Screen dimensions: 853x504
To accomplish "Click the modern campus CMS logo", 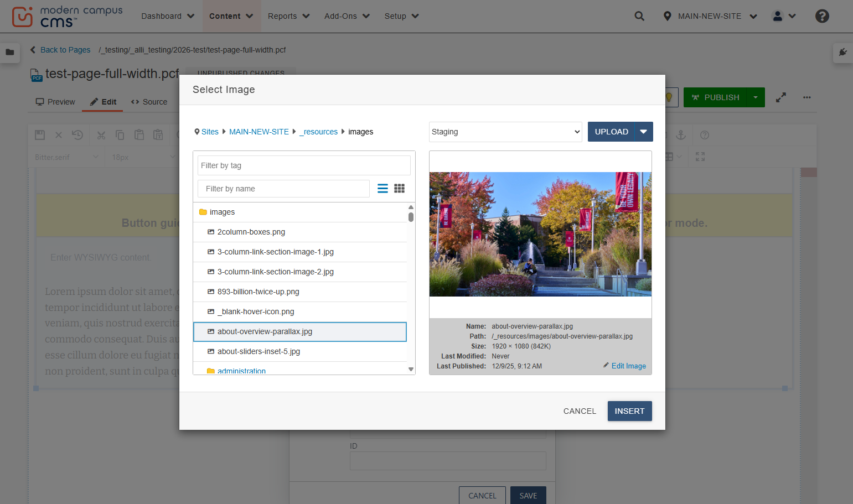I will [x=67, y=17].
